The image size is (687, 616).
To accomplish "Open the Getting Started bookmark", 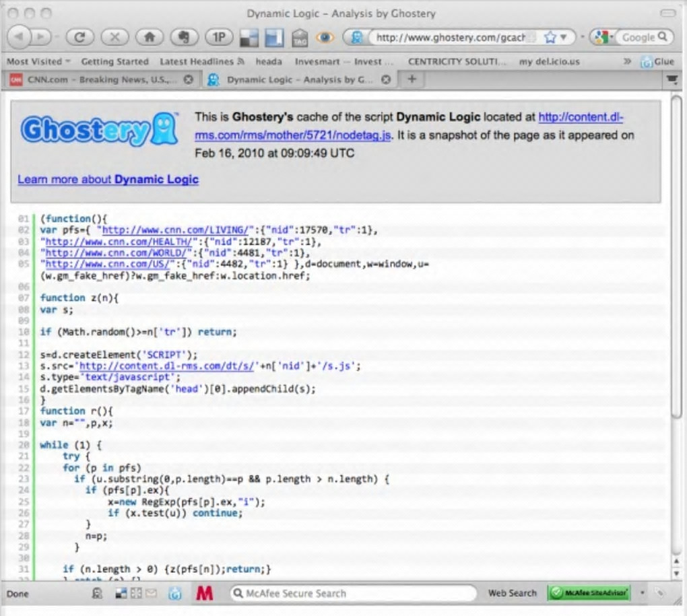I will click(x=115, y=62).
